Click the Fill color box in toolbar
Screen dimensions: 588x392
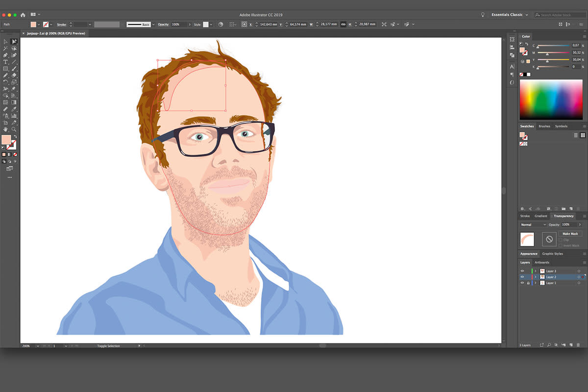coord(6,140)
